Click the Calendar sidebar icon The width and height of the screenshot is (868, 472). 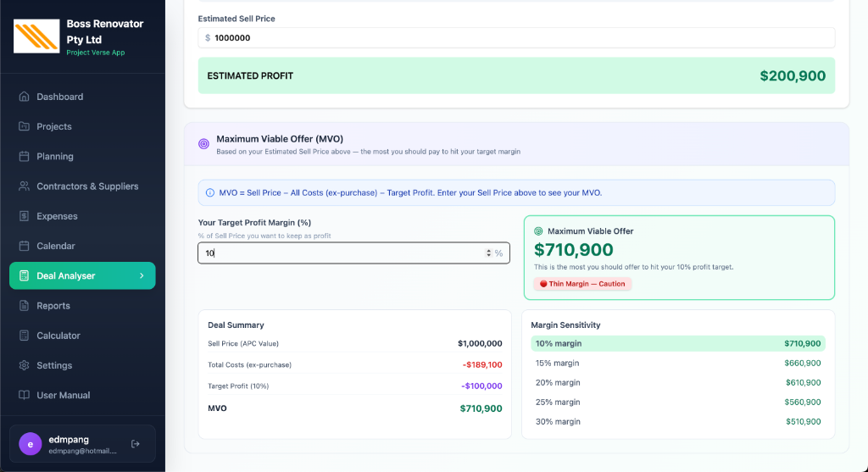click(x=24, y=246)
